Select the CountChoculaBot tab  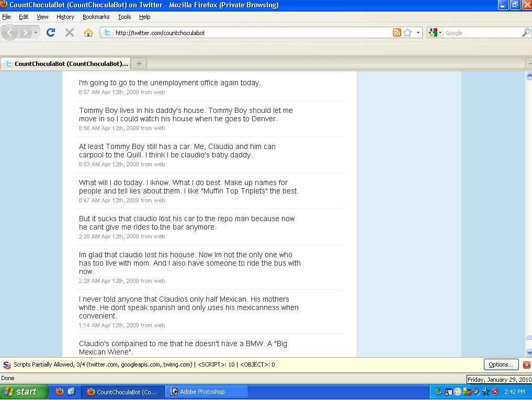tap(66, 64)
